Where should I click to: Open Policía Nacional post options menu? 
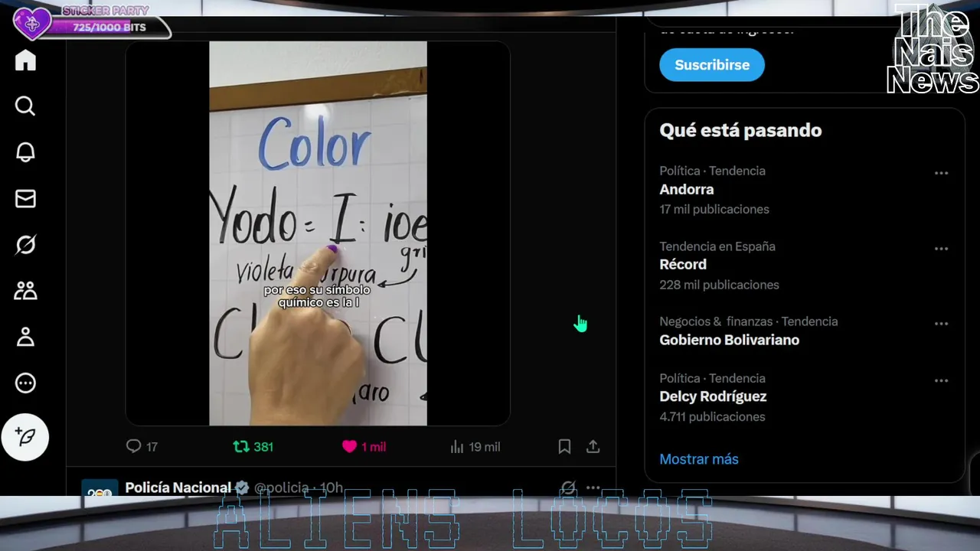point(593,487)
